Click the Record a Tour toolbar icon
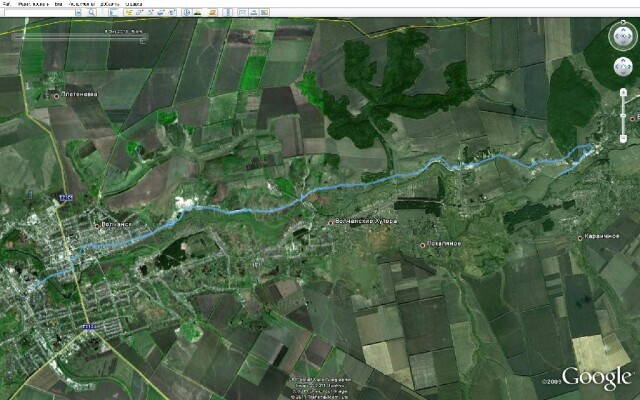The width and height of the screenshot is (640, 400). tap(172, 12)
